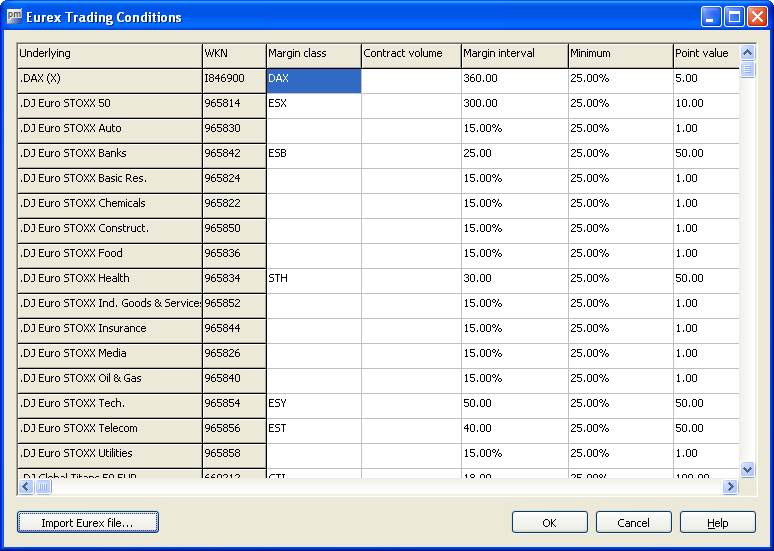
Task: Open Help for trading conditions
Action: click(717, 522)
